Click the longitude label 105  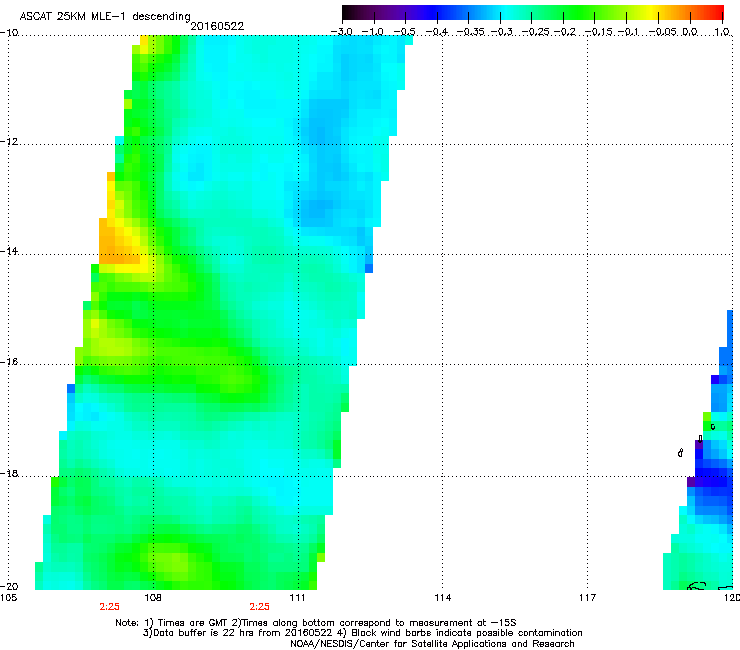click(8, 598)
